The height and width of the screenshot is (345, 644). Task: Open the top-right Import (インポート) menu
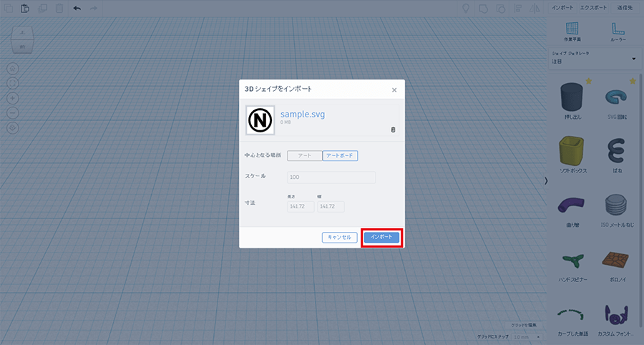[x=562, y=8]
